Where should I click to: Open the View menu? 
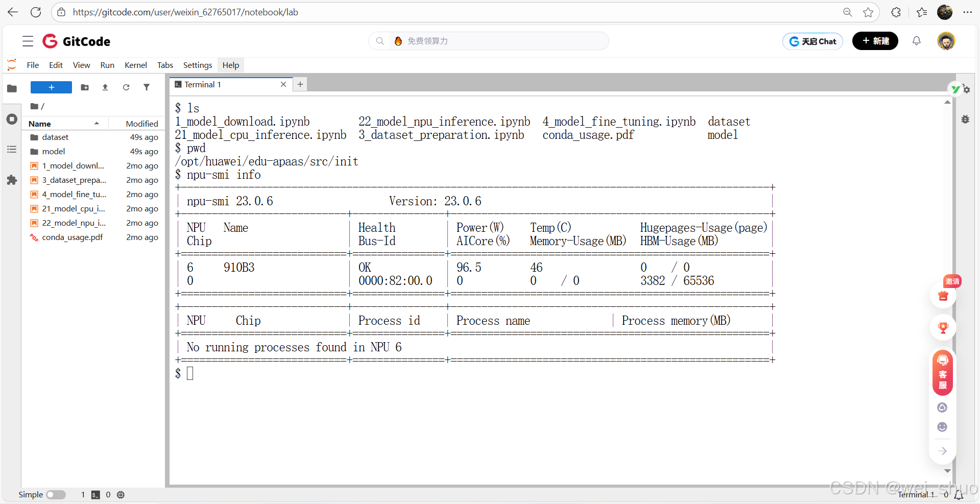point(82,65)
